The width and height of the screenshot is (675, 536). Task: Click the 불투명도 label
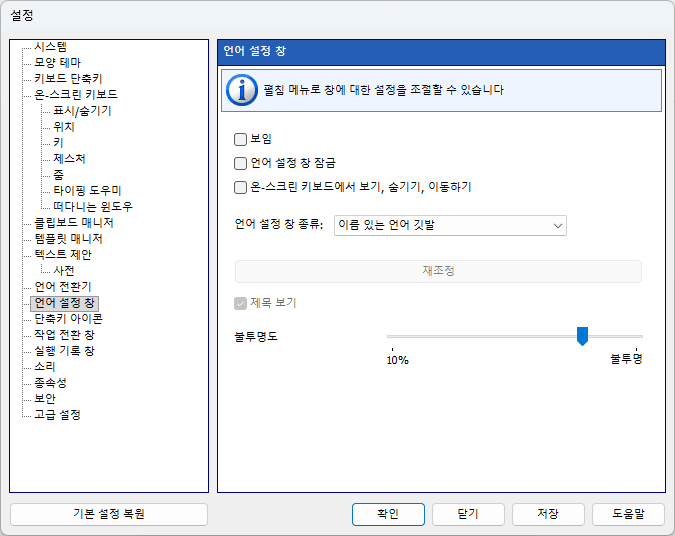click(x=256, y=337)
